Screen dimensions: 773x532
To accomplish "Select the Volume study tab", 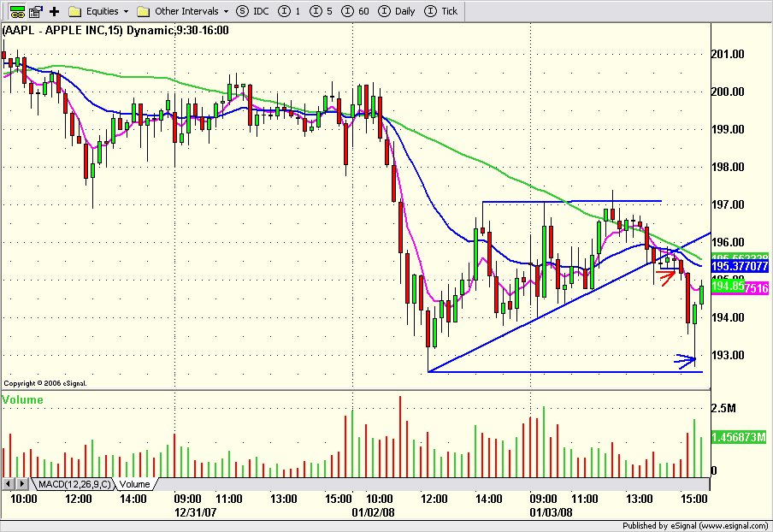I will pos(134,484).
